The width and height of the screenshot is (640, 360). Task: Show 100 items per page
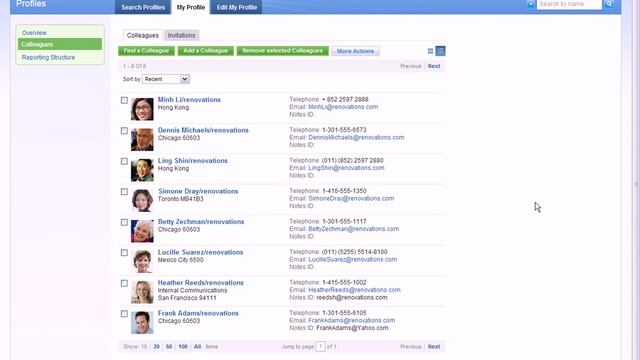(x=183, y=347)
